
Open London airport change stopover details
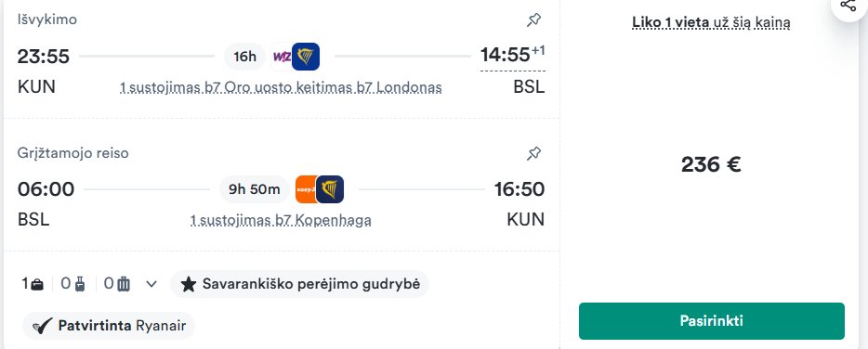(281, 88)
